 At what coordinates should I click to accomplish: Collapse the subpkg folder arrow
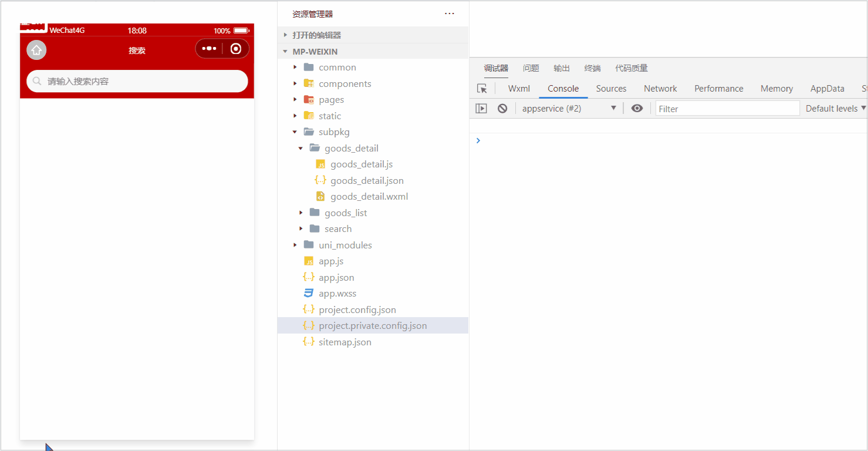tap(295, 132)
